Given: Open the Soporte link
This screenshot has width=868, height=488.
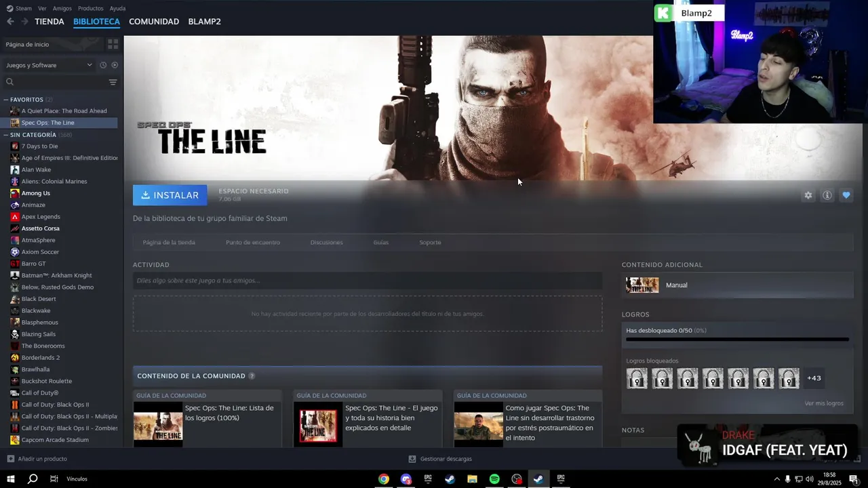Looking at the screenshot, I should (x=430, y=243).
